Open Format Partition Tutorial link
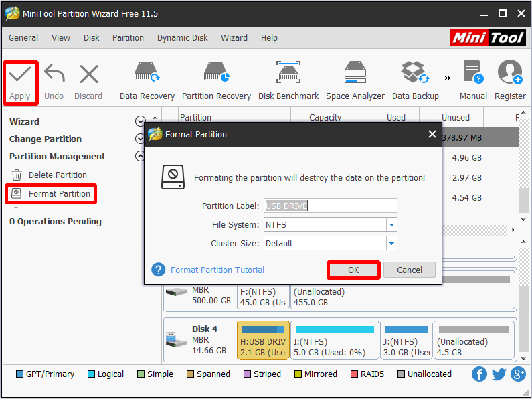The width and height of the screenshot is (532, 399). 217,270
